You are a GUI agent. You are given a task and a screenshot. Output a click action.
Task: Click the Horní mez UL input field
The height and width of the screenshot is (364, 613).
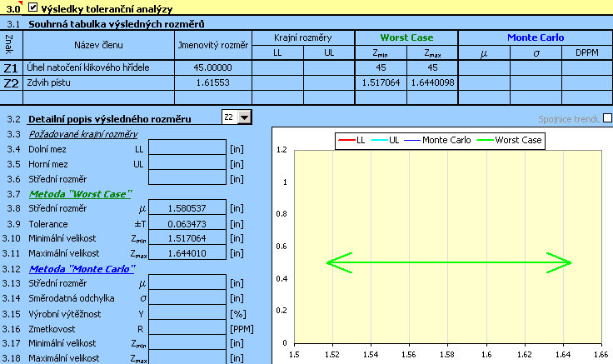tap(187, 162)
